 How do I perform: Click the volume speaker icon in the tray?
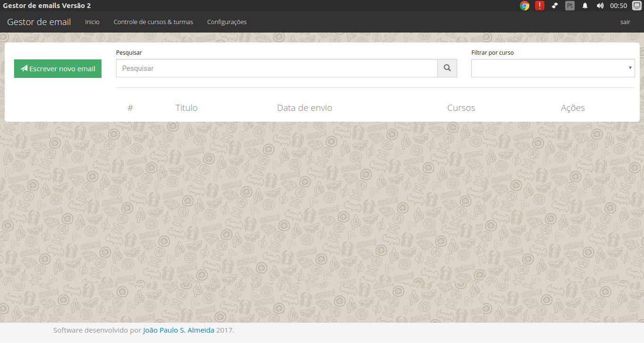(600, 6)
